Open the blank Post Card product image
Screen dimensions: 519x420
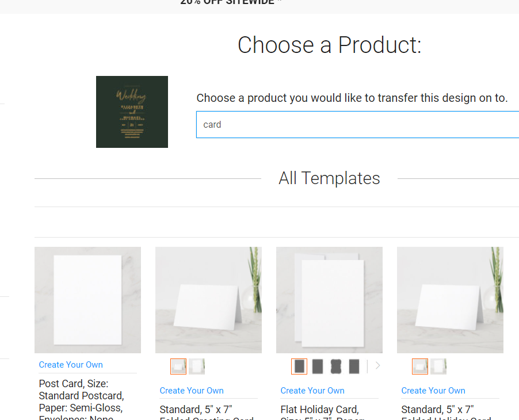(x=87, y=300)
